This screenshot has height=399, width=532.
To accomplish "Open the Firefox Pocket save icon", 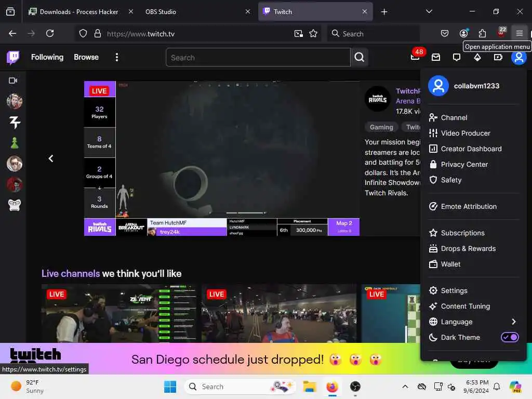I will [445, 33].
